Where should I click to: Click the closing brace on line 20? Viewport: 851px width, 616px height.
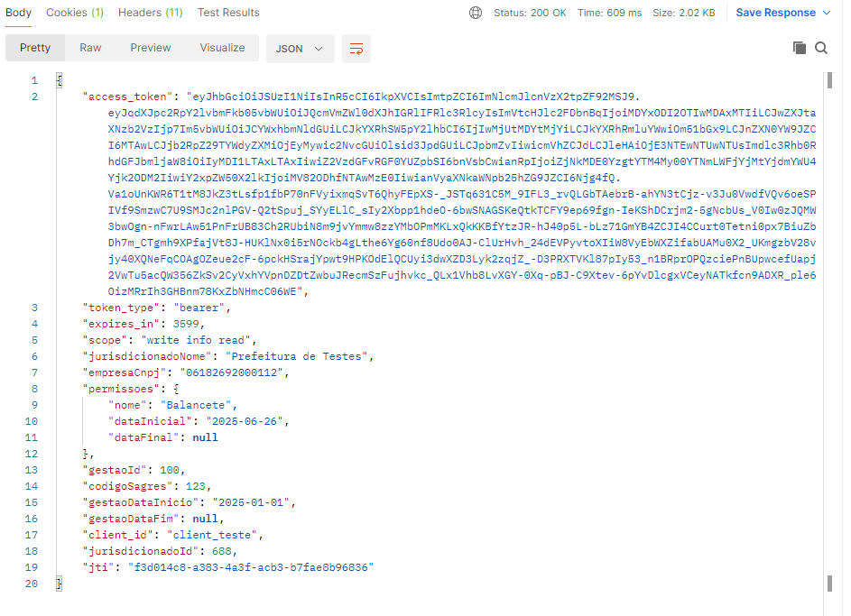click(x=60, y=584)
